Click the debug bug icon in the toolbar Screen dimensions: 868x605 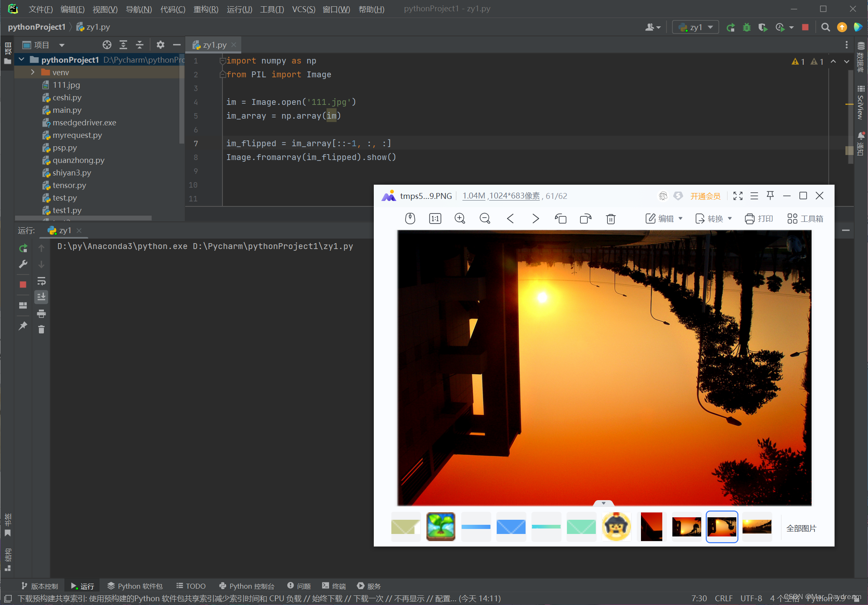(747, 28)
